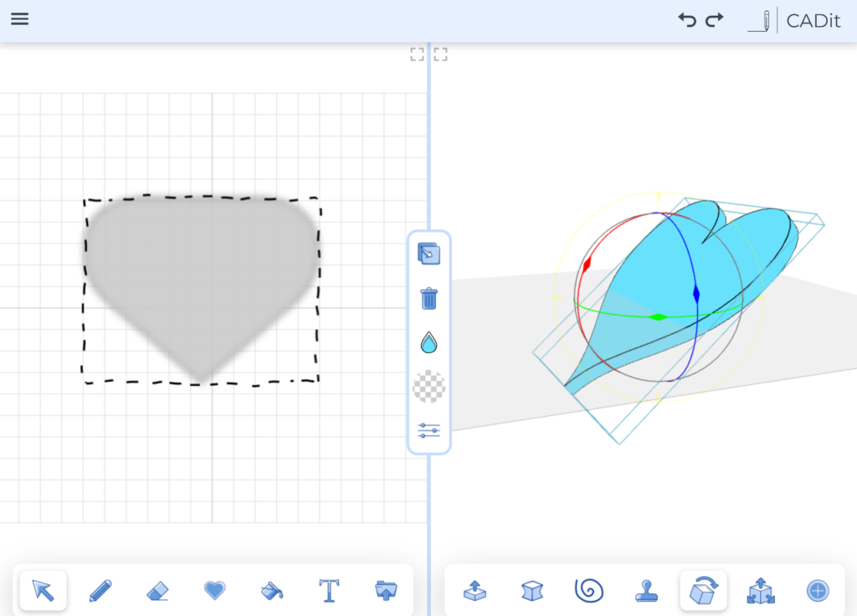The image size is (857, 616).
Task: Select the text T tool
Action: pyautogui.click(x=329, y=590)
